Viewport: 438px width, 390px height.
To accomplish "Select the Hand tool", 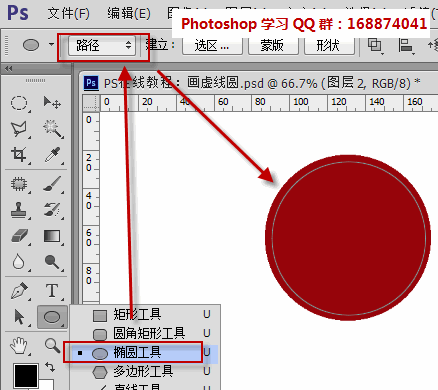I will pyautogui.click(x=19, y=345).
